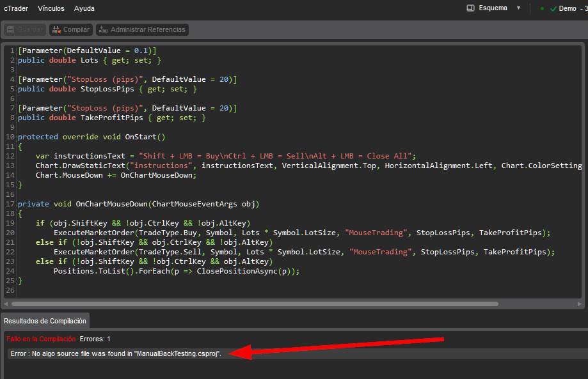Click "protected override void OnStart()" line
The width and height of the screenshot is (588, 379).
click(x=91, y=137)
